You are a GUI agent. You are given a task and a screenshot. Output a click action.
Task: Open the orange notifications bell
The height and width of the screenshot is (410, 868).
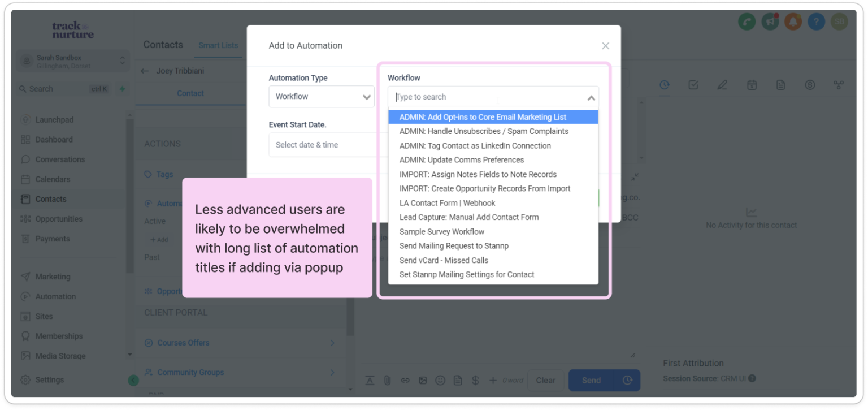coord(793,22)
